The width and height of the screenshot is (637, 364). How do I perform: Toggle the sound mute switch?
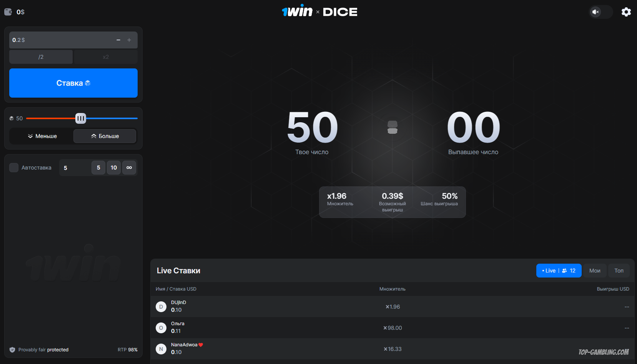point(601,12)
